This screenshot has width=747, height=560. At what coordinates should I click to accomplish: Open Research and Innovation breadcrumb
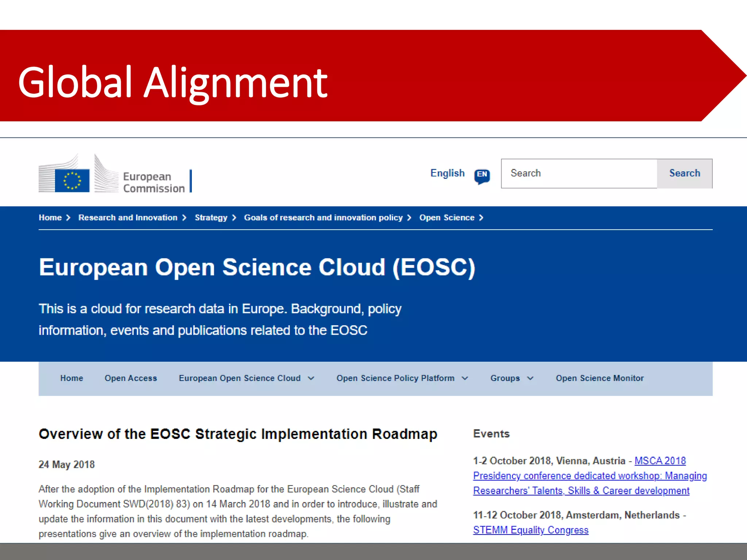click(128, 218)
